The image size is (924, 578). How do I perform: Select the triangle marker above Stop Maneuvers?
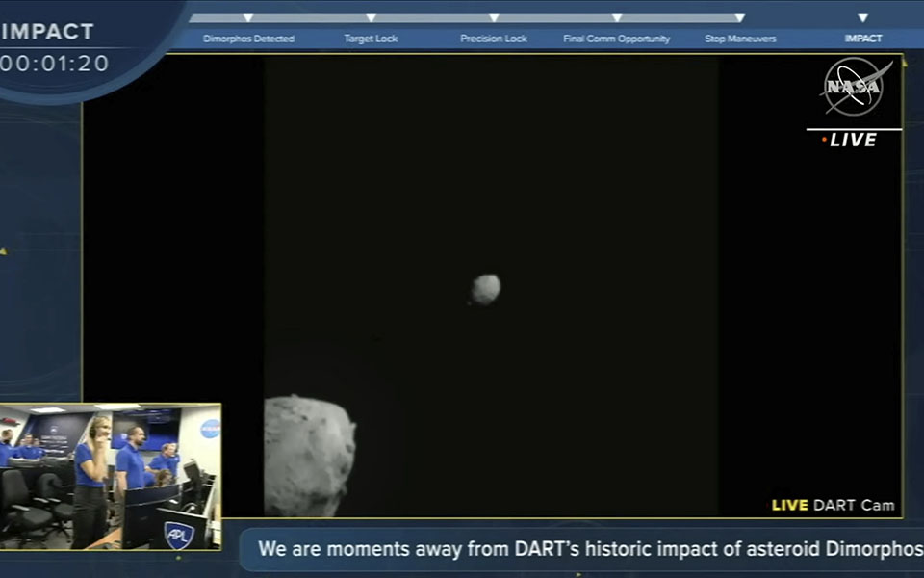coord(739,17)
